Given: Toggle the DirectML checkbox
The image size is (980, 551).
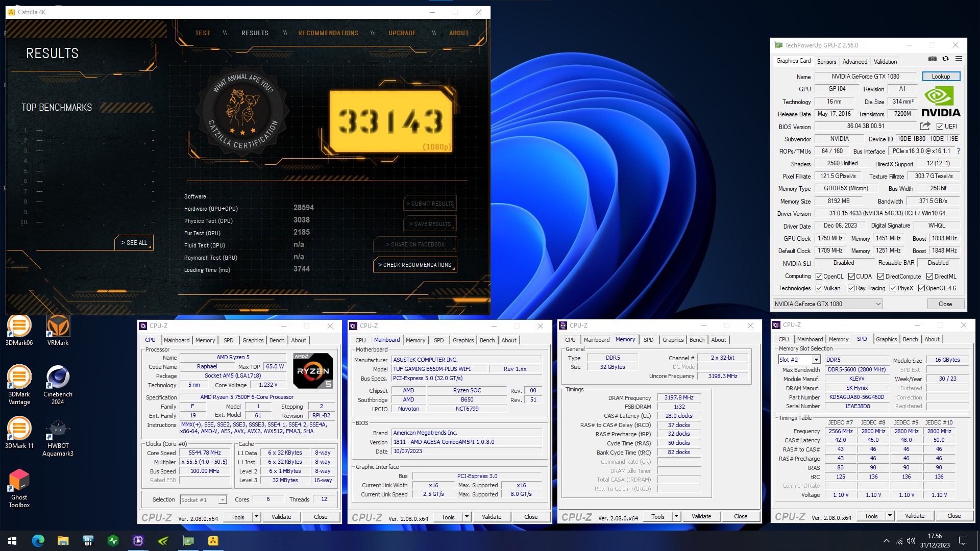Looking at the screenshot, I should (x=929, y=277).
